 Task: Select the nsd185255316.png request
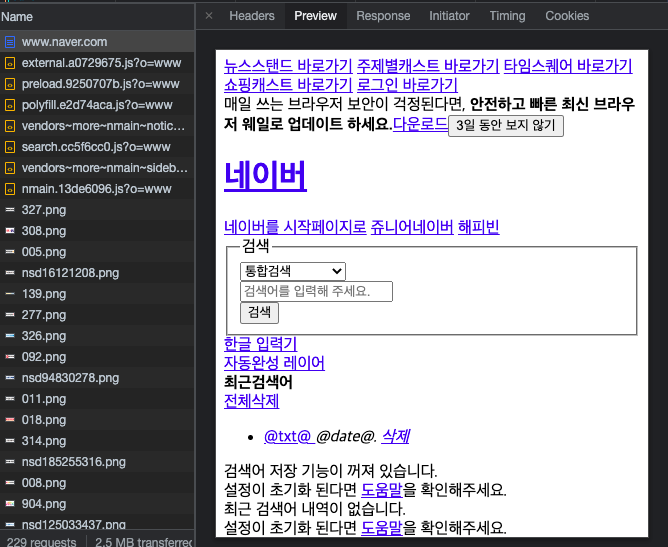pos(97,462)
